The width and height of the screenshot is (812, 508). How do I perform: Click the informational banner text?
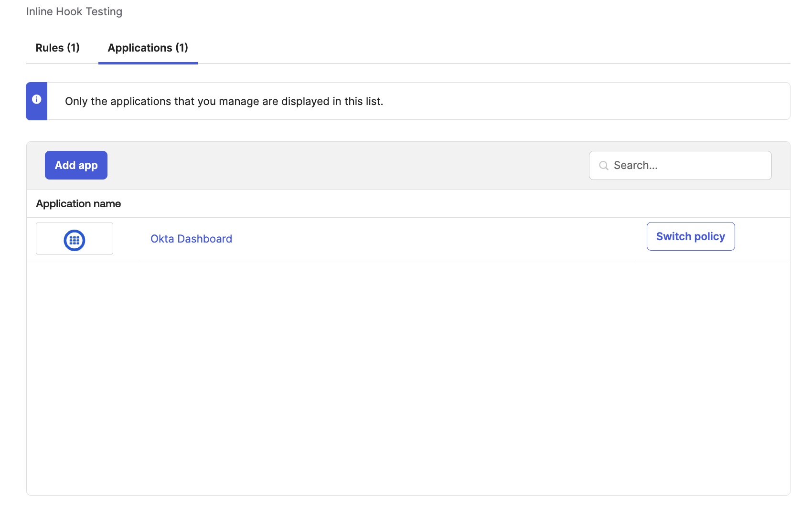(224, 101)
